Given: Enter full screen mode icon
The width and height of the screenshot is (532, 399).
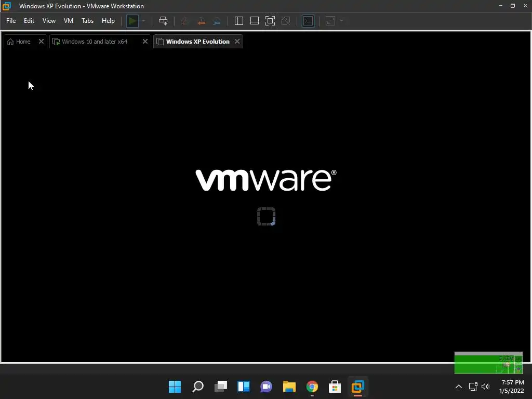Looking at the screenshot, I should (270, 21).
